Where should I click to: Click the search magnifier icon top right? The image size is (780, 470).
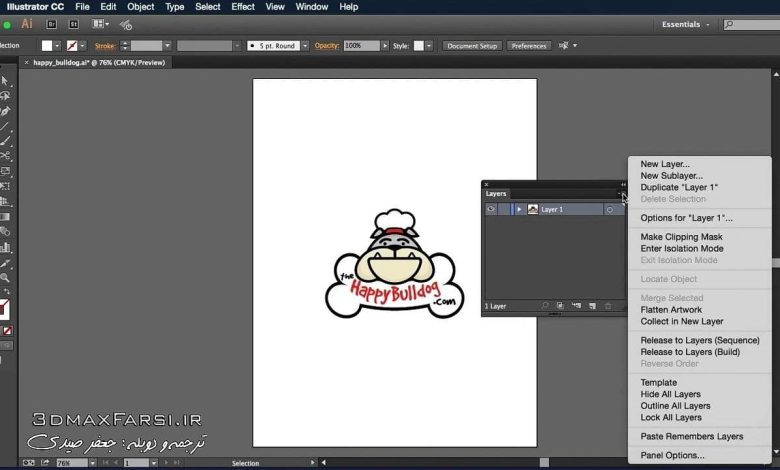(729, 24)
